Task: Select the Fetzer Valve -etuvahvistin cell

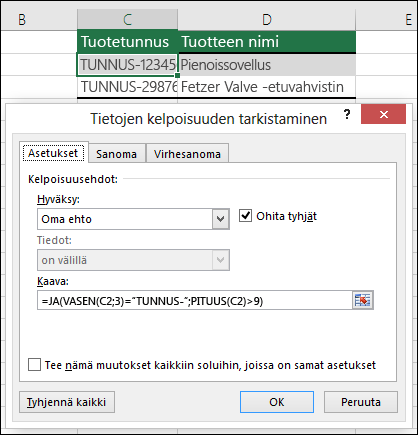Action: tap(267, 87)
